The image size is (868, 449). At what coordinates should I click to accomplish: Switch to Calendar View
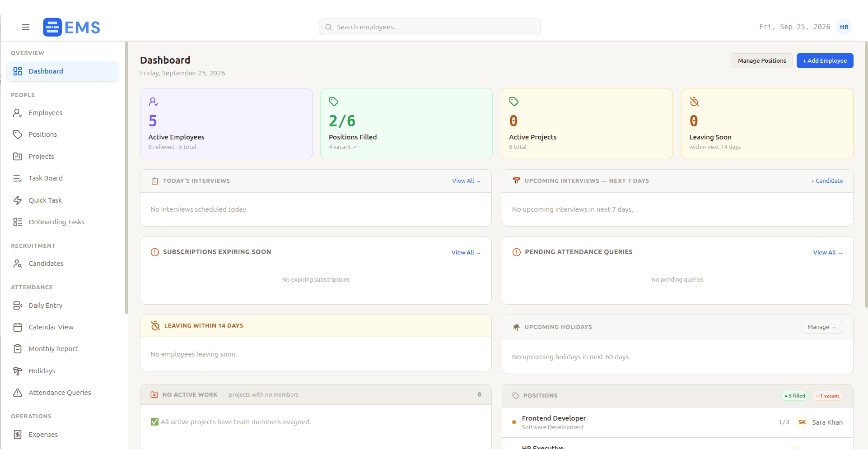click(63, 327)
